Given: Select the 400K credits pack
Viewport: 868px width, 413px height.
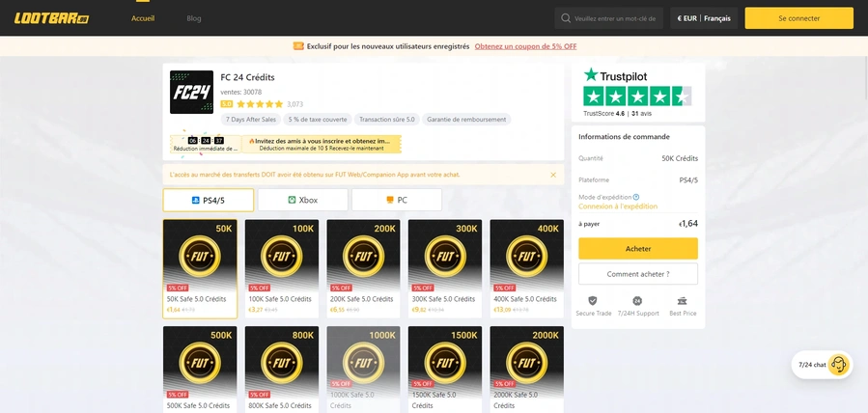Looking at the screenshot, I should click(x=527, y=269).
